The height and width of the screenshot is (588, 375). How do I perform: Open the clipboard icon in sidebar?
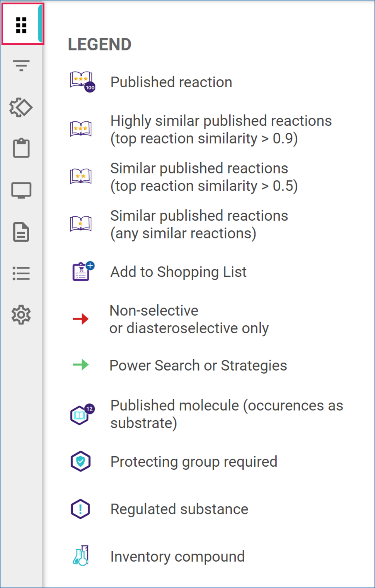[x=21, y=148]
